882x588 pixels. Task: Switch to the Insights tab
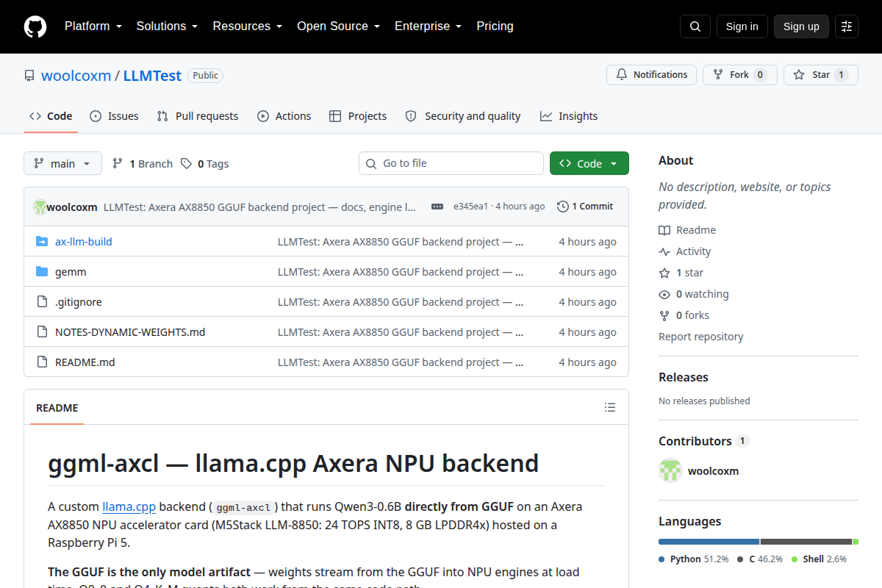569,116
